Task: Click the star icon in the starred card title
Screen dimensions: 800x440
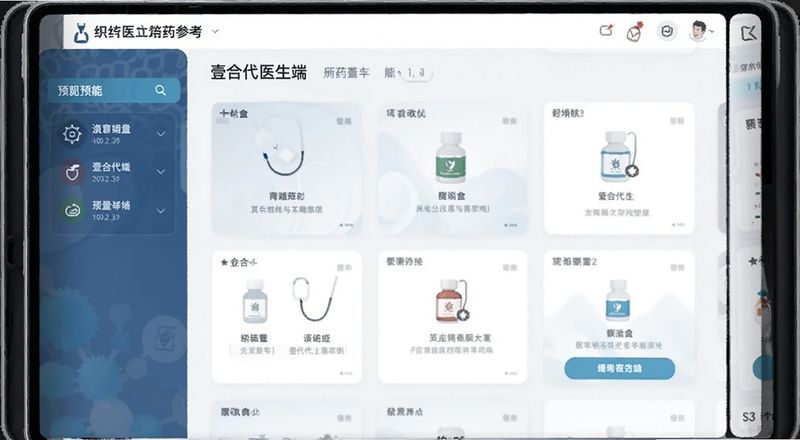Action: [224, 263]
